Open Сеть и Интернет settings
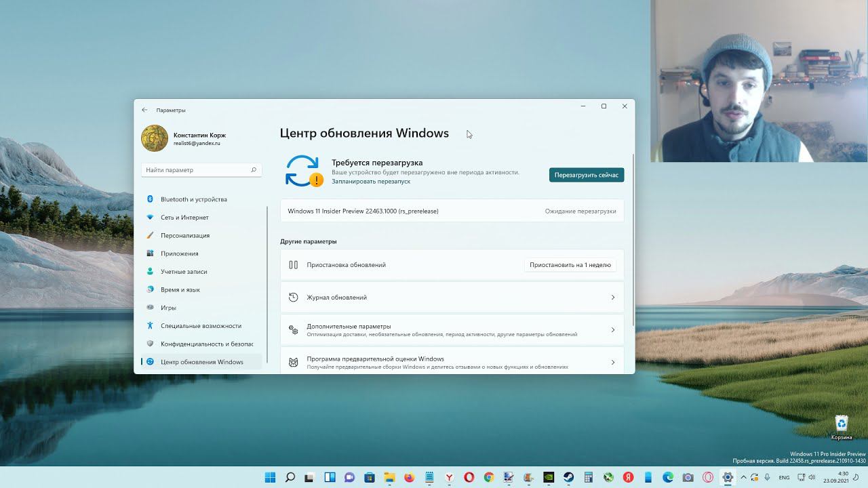Screen dimensions: 868x488 click(x=202, y=218)
